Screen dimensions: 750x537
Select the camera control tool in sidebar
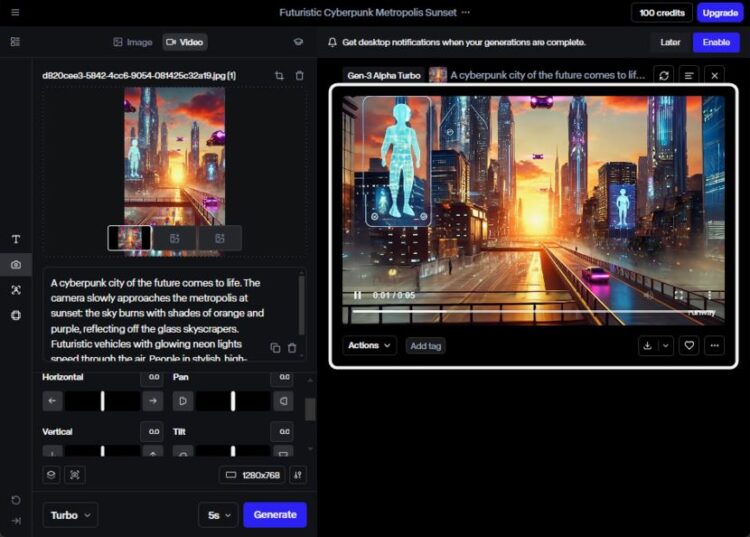[x=16, y=264]
